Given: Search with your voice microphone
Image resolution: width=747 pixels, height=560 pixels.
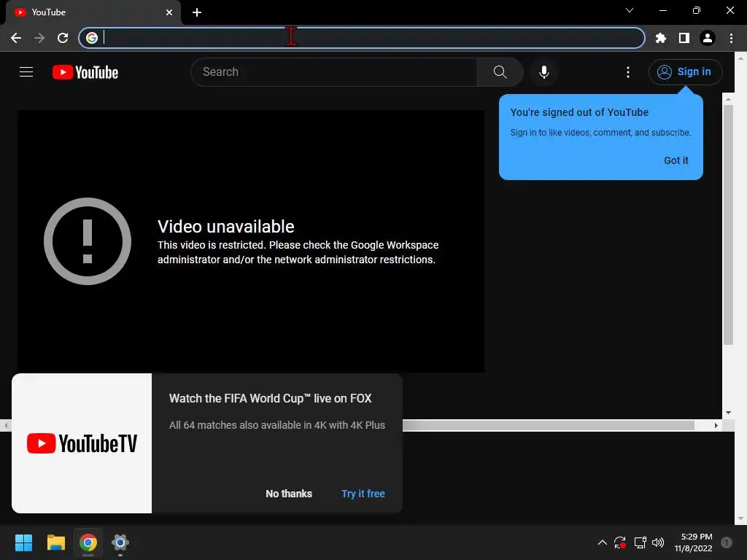Looking at the screenshot, I should 544,72.
